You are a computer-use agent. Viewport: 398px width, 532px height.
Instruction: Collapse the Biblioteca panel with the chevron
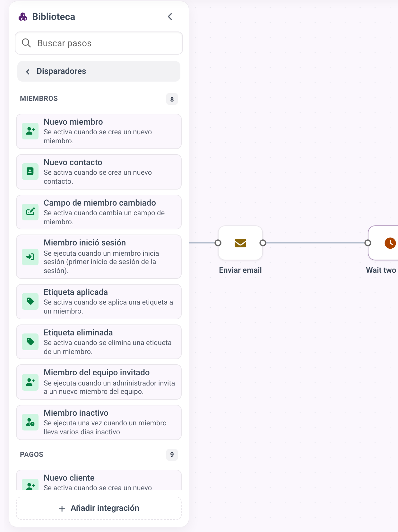[170, 17]
